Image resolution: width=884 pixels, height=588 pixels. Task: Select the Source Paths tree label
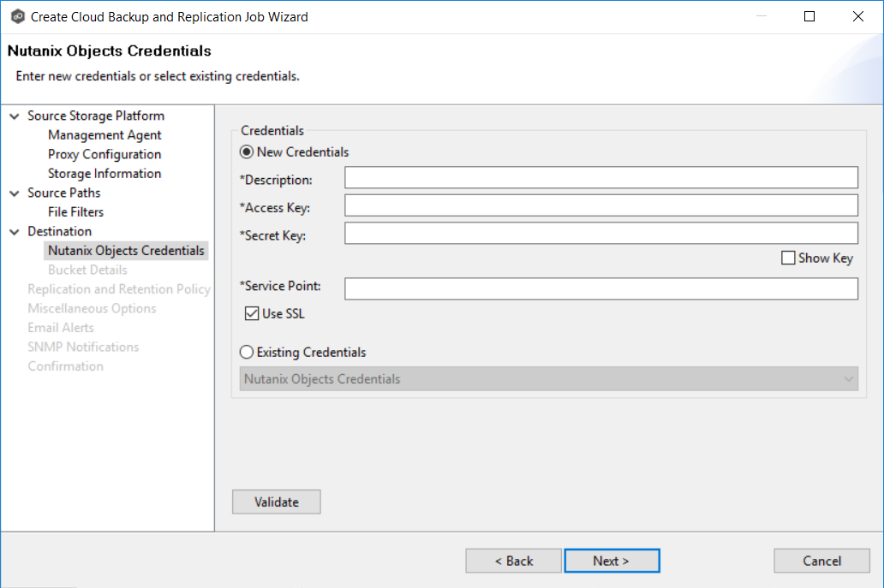coord(63,193)
